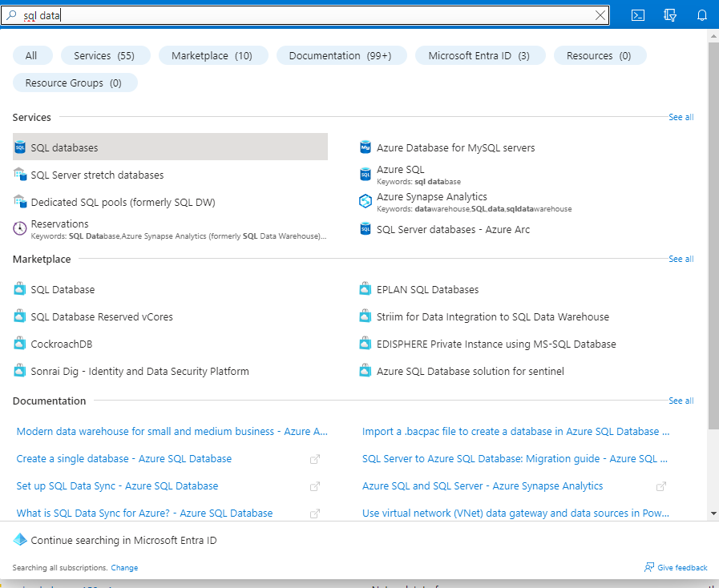The height and width of the screenshot is (588, 719).
Task: Select the All filter pill
Action: pos(31,55)
